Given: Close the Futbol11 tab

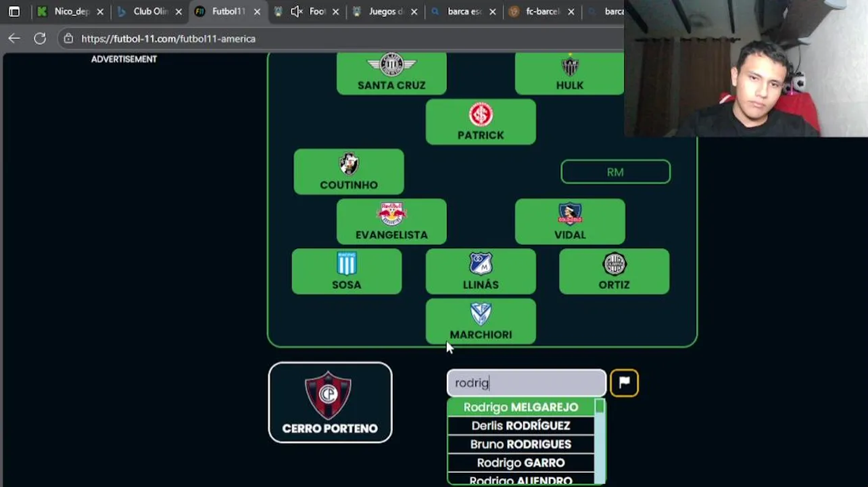Looking at the screenshot, I should [257, 11].
